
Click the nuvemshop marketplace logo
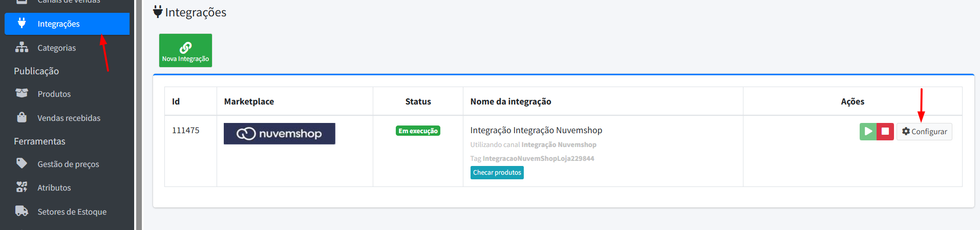point(280,134)
